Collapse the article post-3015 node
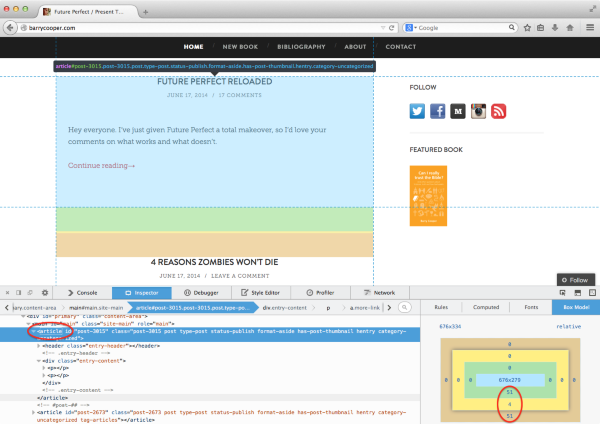Viewport: 600px width, 424px height. pyautogui.click(x=31, y=329)
